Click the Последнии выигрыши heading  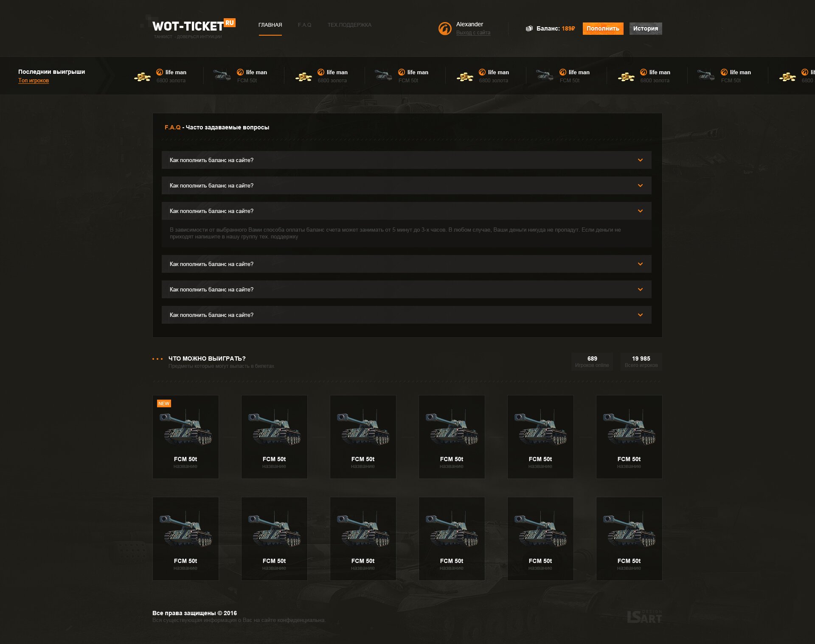click(51, 72)
